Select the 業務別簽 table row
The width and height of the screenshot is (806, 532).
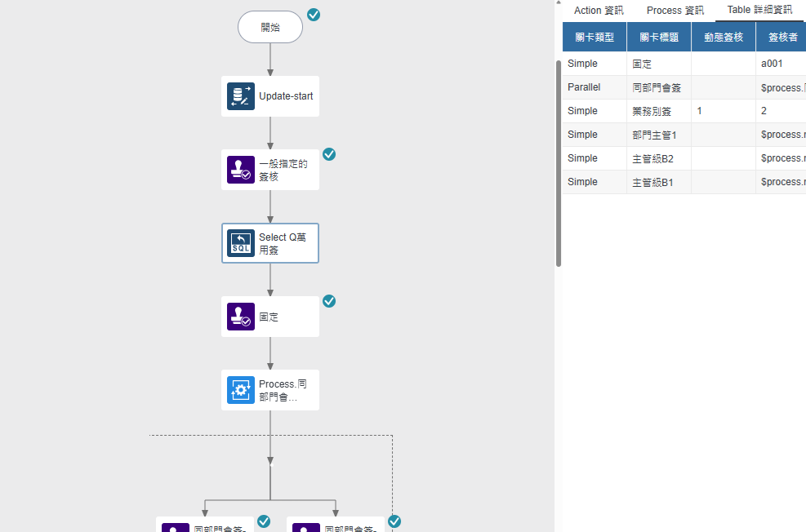tap(652, 111)
